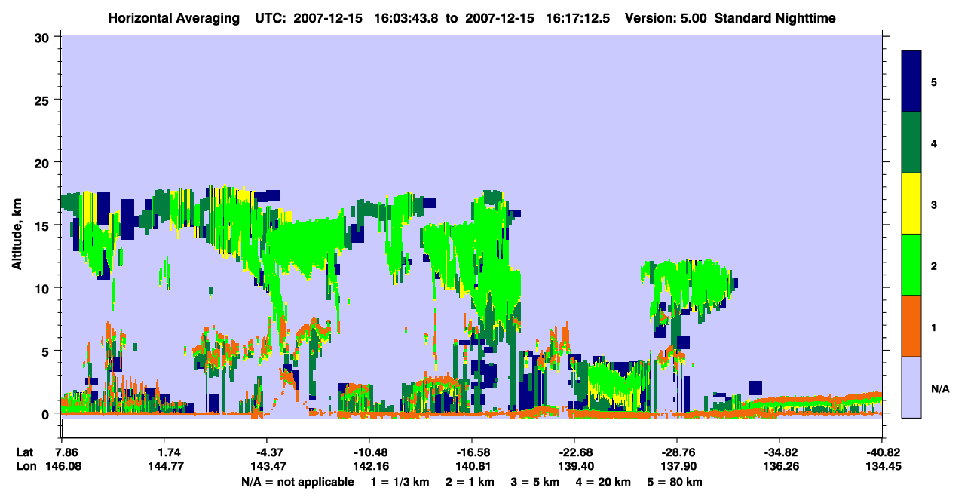Click the bright green level 2 color swatch
The height and width of the screenshot is (503, 980).
coord(911,265)
